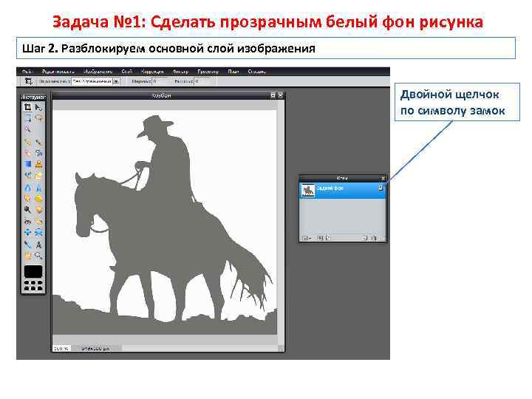Close the canvas image window
This screenshot has width=532, height=399.
click(x=280, y=95)
